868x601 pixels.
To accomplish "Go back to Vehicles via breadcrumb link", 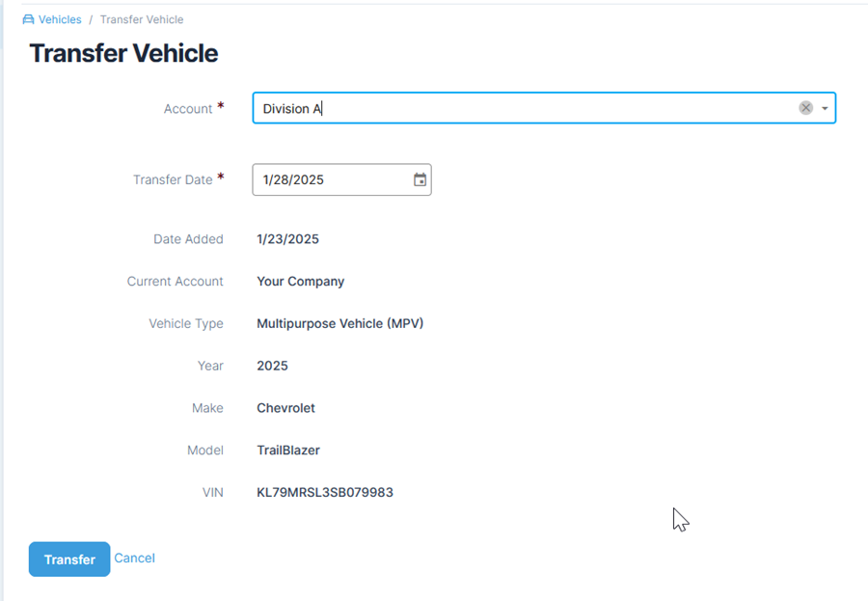I will tap(60, 19).
